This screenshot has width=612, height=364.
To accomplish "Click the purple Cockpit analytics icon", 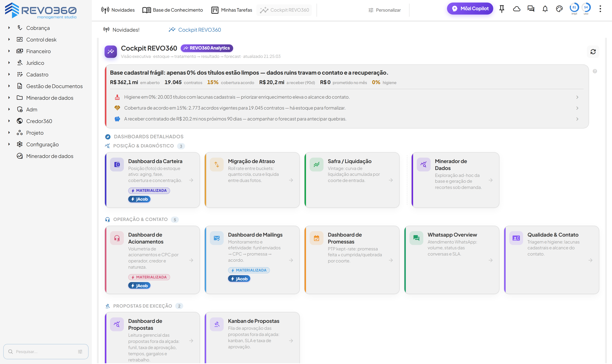I will [x=111, y=52].
